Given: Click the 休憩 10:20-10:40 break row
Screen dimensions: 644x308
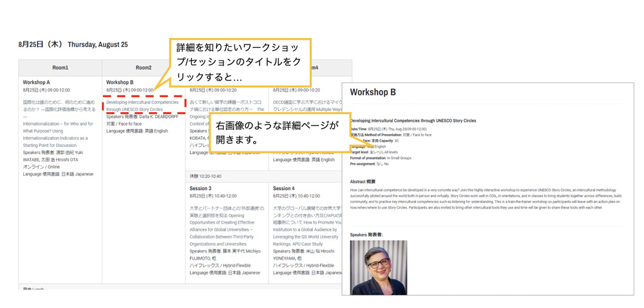Looking at the screenshot, I should point(263,176).
